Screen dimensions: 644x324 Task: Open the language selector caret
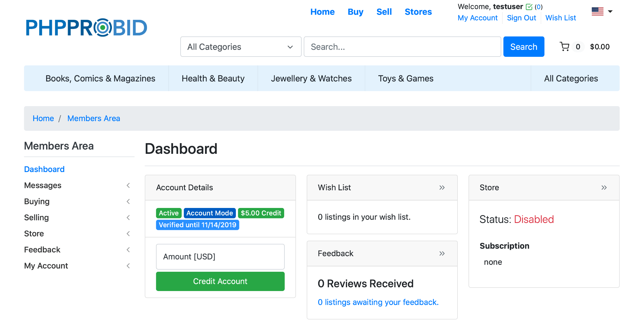point(610,12)
